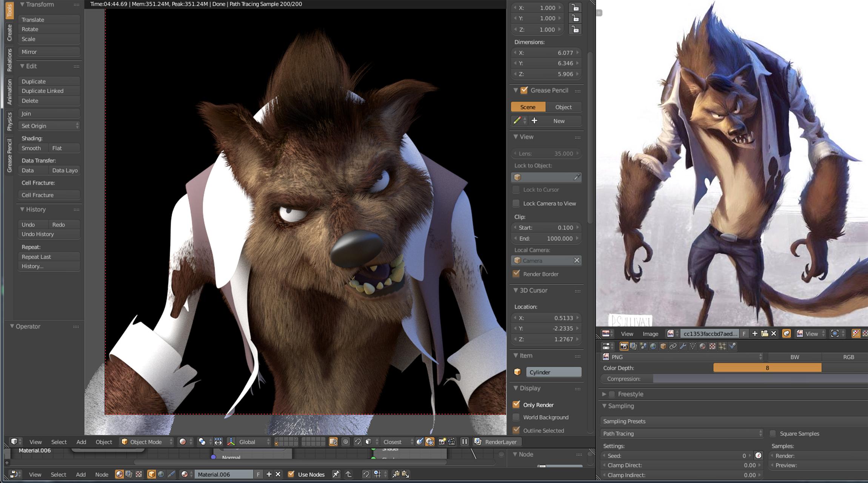
Task: Toggle the Use Nodes checkbox
Action: point(291,474)
